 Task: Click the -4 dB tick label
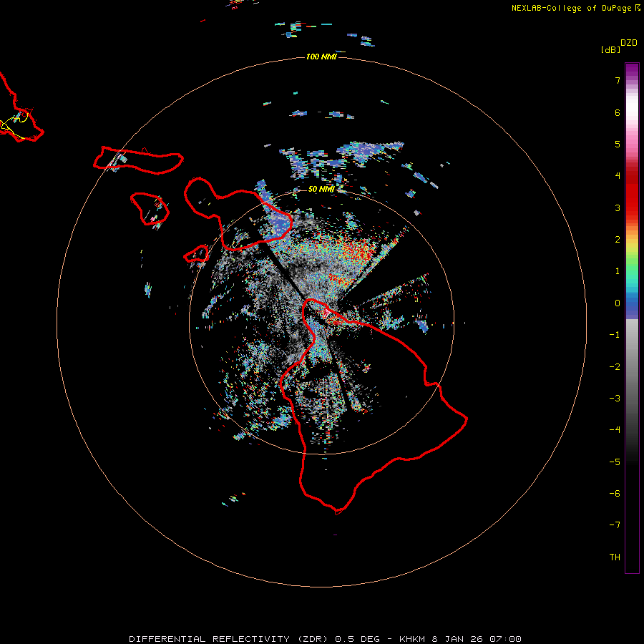click(615, 430)
